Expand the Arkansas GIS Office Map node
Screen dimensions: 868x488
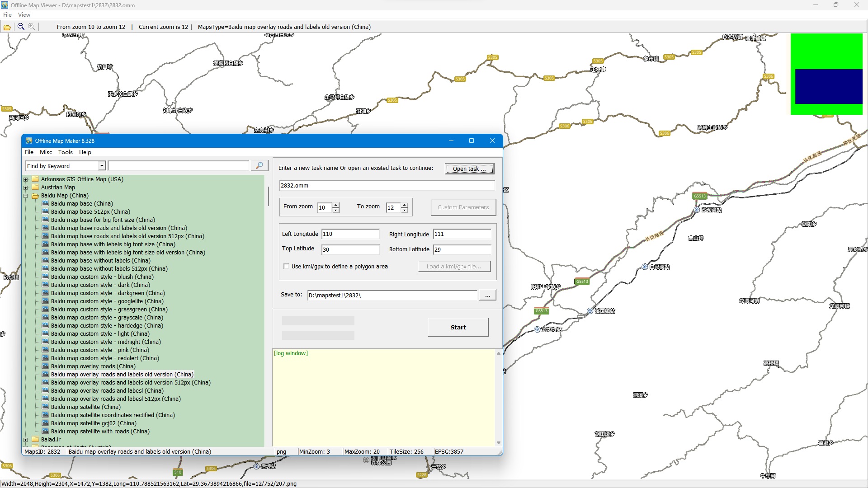pyautogui.click(x=26, y=179)
